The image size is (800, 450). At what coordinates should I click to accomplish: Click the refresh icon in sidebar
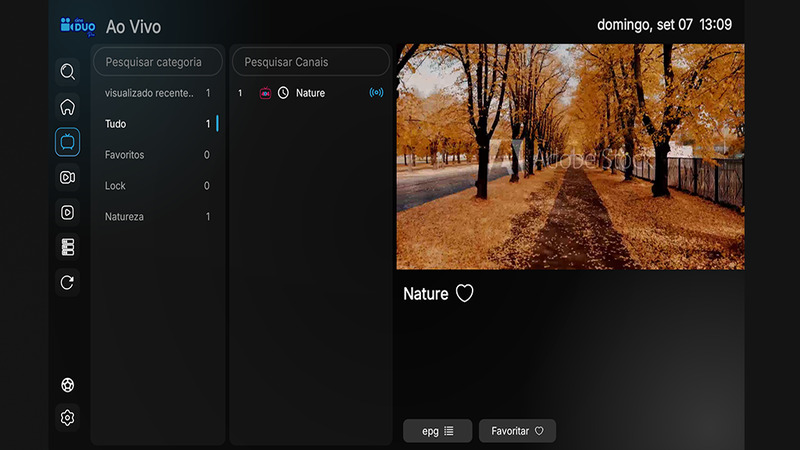[67, 282]
